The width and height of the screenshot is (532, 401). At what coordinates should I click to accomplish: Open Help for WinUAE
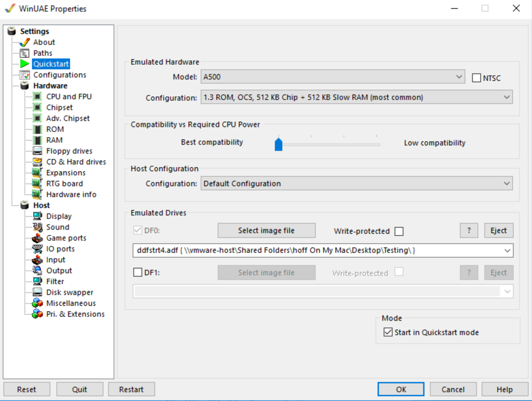point(505,389)
